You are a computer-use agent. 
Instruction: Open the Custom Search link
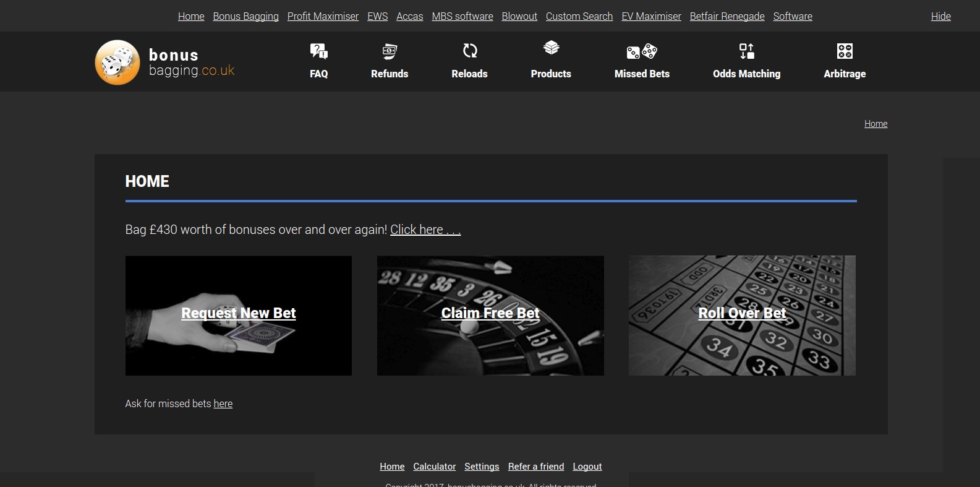point(579,16)
